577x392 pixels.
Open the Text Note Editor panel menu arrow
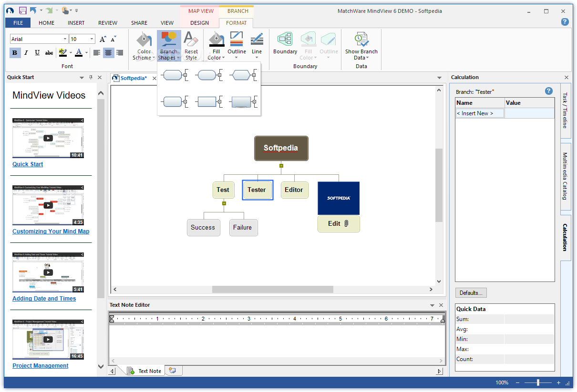[x=432, y=305]
